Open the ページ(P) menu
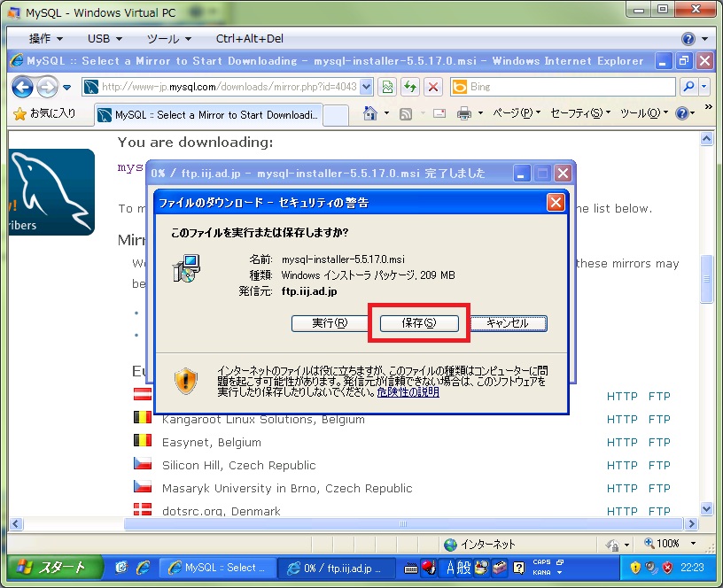The width and height of the screenshot is (723, 588). pyautogui.click(x=517, y=112)
